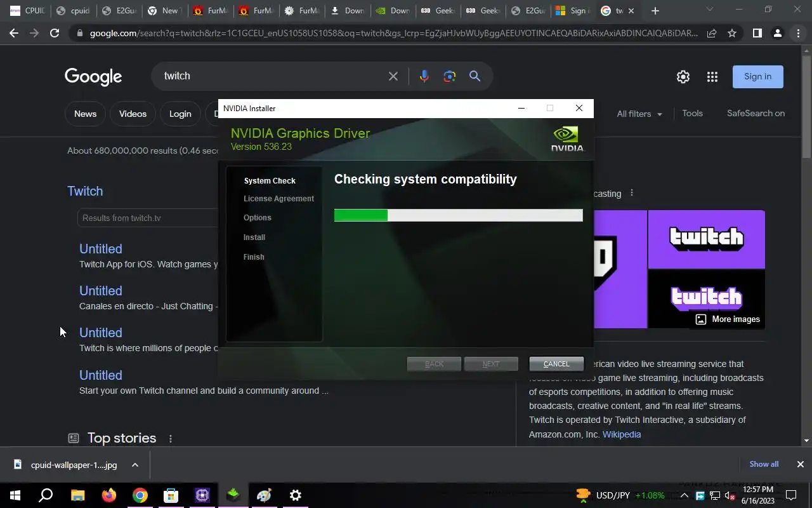Open Microsoft Store from taskbar
812x508 pixels.
tap(171, 495)
